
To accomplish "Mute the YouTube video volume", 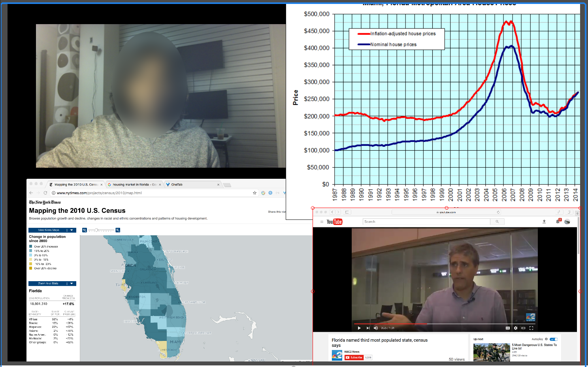I will (376, 328).
